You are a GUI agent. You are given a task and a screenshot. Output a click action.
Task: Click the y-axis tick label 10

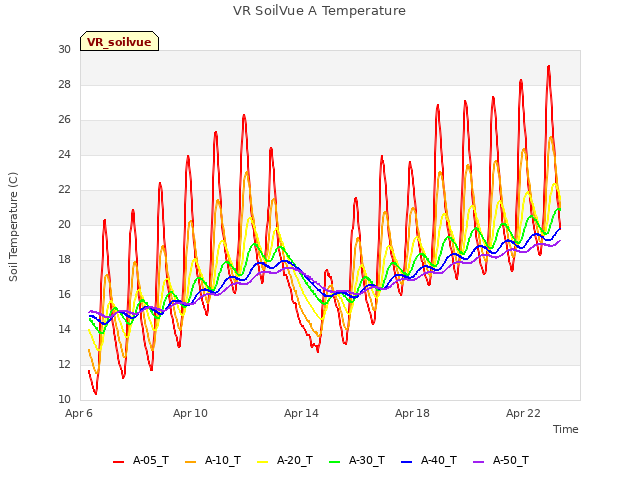point(64,400)
